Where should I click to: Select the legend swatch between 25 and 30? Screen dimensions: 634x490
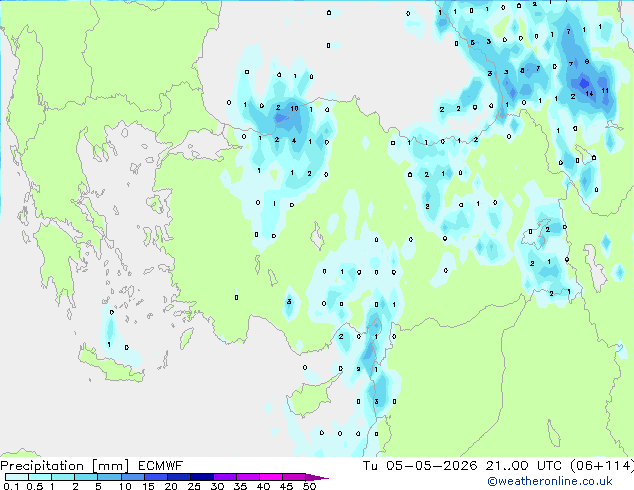[202, 477]
